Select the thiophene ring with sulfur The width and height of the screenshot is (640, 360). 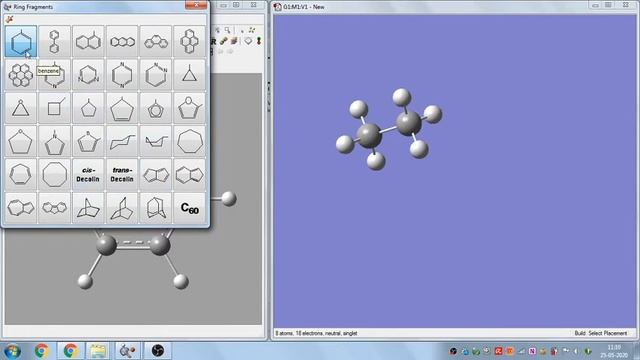click(x=88, y=142)
